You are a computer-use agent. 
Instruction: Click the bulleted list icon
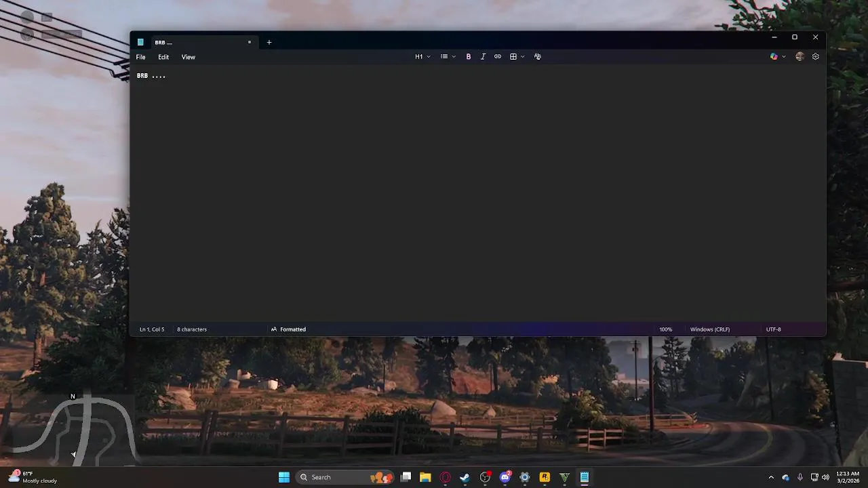(444, 57)
